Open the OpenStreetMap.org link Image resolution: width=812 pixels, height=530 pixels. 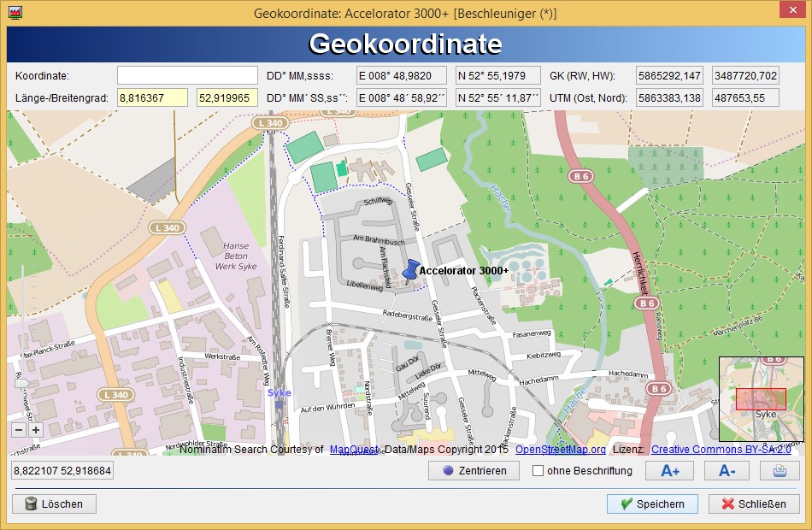[560, 450]
